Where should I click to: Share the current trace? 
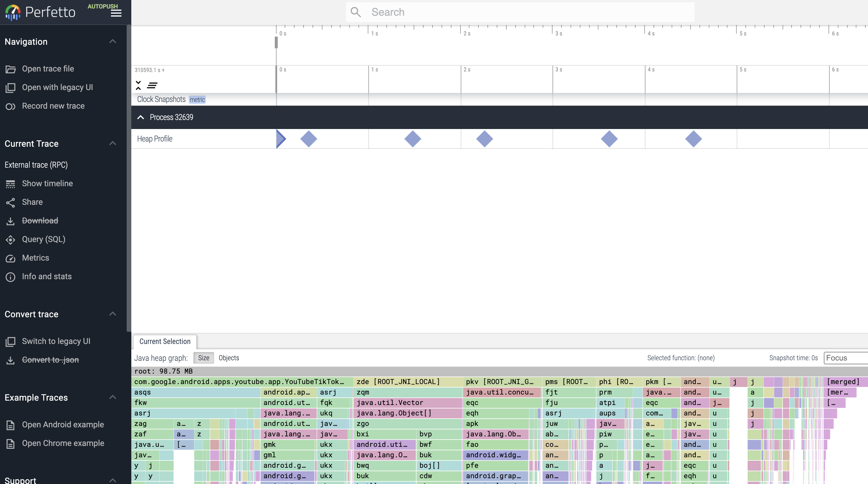(32, 202)
